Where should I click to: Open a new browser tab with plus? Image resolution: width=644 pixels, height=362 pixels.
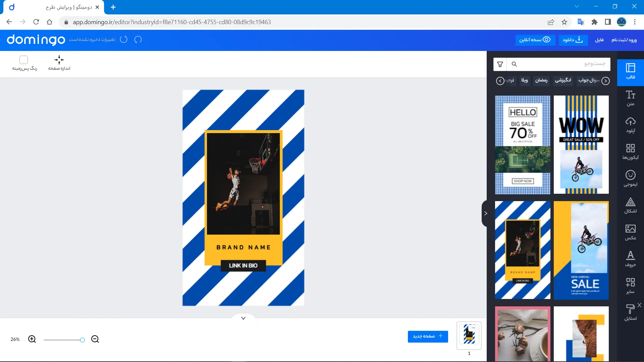(x=113, y=7)
